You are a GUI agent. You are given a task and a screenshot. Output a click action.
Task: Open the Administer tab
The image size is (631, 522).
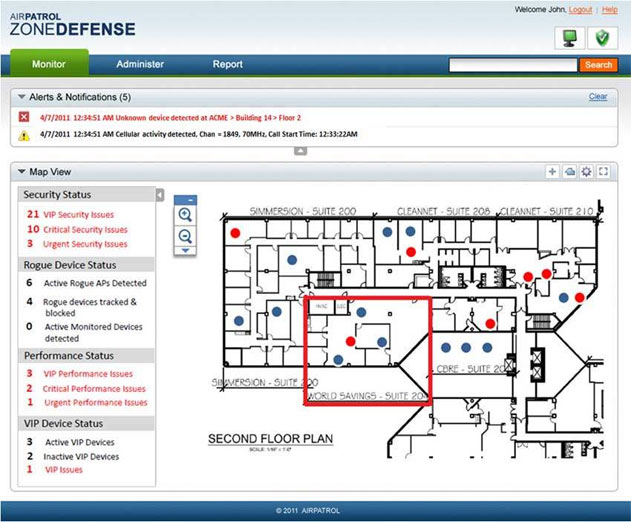pos(140,64)
